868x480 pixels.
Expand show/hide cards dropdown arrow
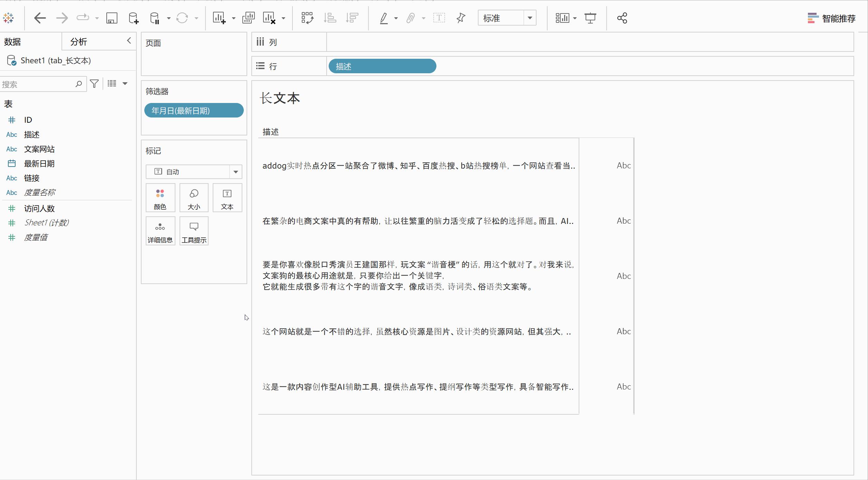tap(575, 18)
